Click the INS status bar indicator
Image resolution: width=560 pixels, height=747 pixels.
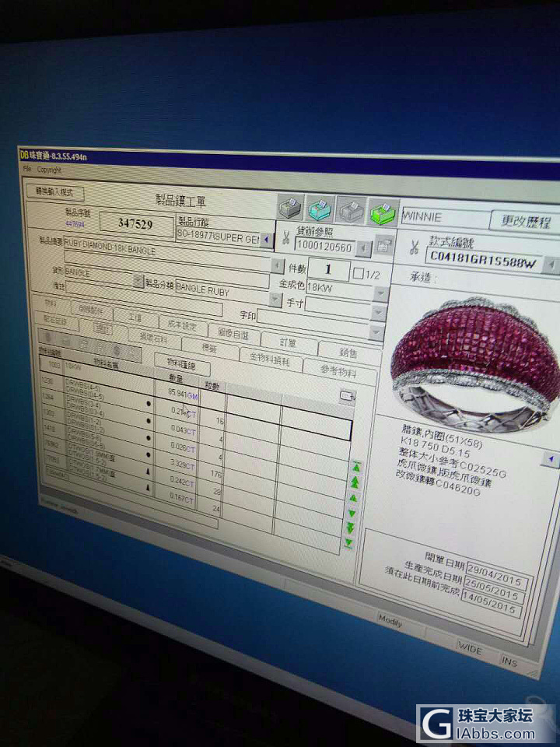point(509,661)
